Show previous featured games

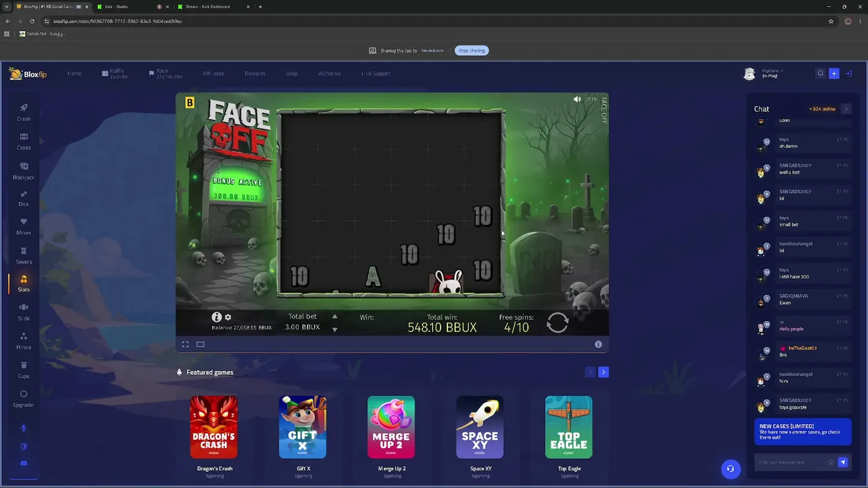[590, 372]
